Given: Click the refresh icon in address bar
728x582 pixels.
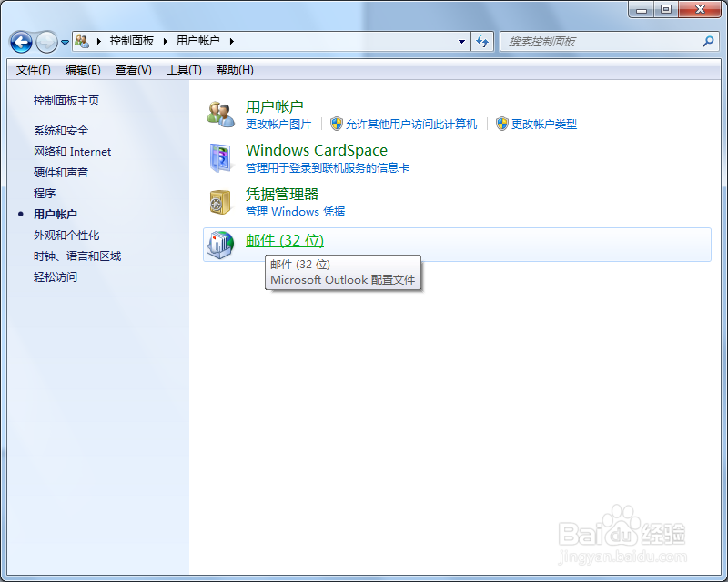Looking at the screenshot, I should pos(483,41).
